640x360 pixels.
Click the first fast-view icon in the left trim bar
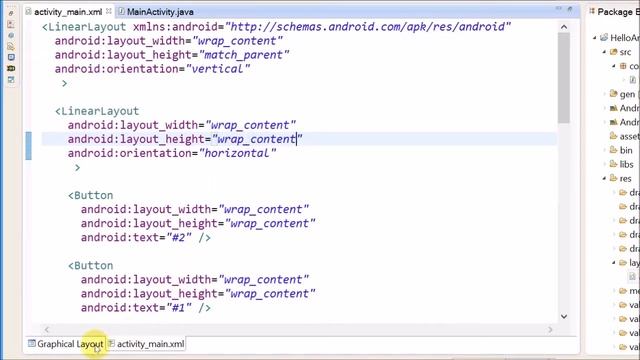(11, 13)
